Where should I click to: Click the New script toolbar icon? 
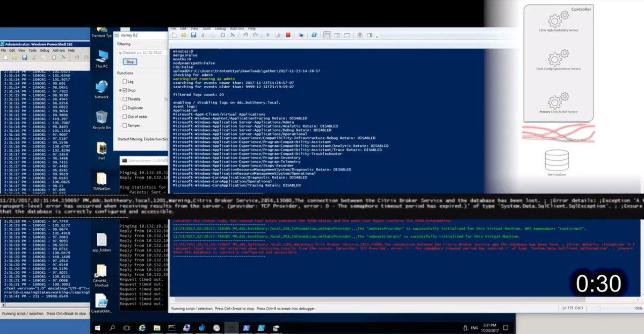coord(174,35)
